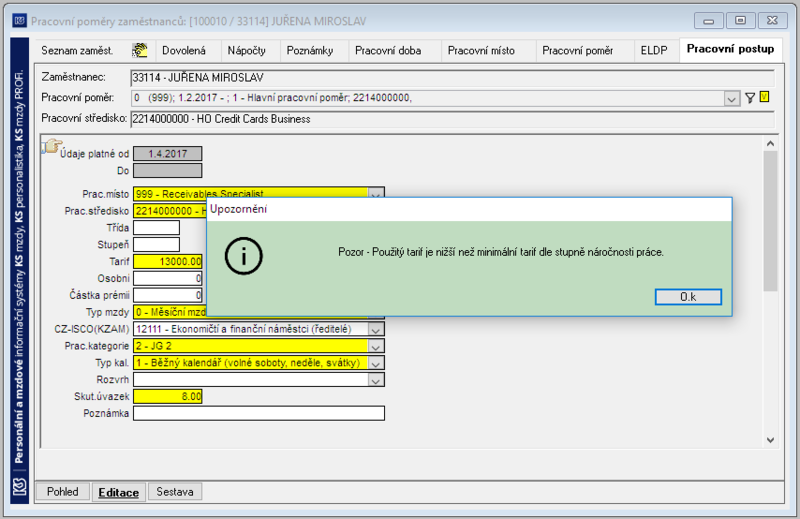Screen dimensions: 800x519
Task: Click the Pracovní středisko field at top
Action: [453, 119]
